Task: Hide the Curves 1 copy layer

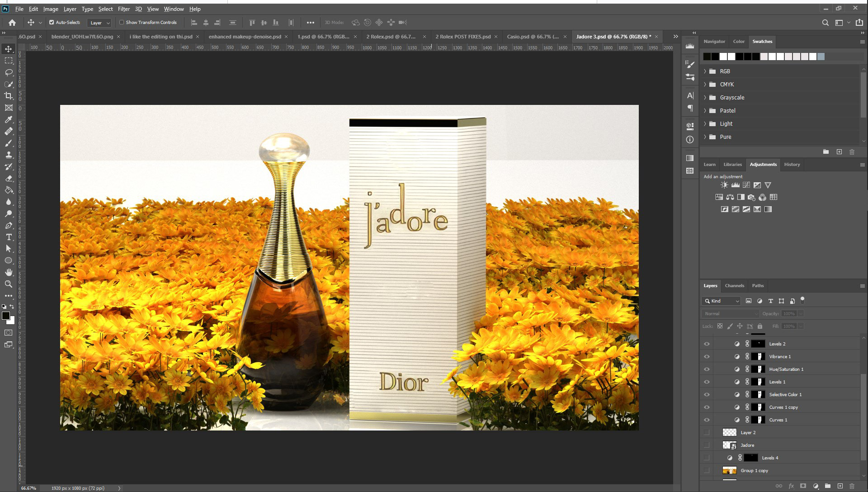Action: click(x=707, y=407)
